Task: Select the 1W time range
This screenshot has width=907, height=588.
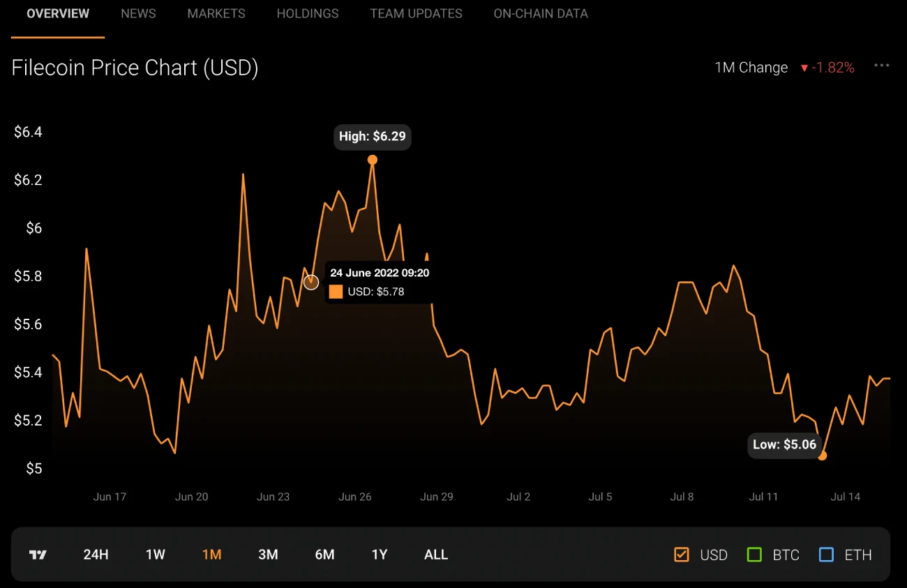Action: click(x=156, y=555)
